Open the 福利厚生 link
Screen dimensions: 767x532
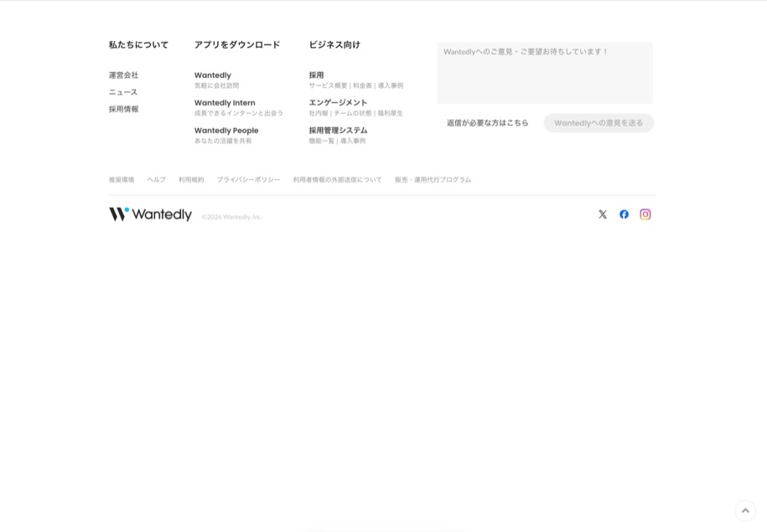coord(390,113)
